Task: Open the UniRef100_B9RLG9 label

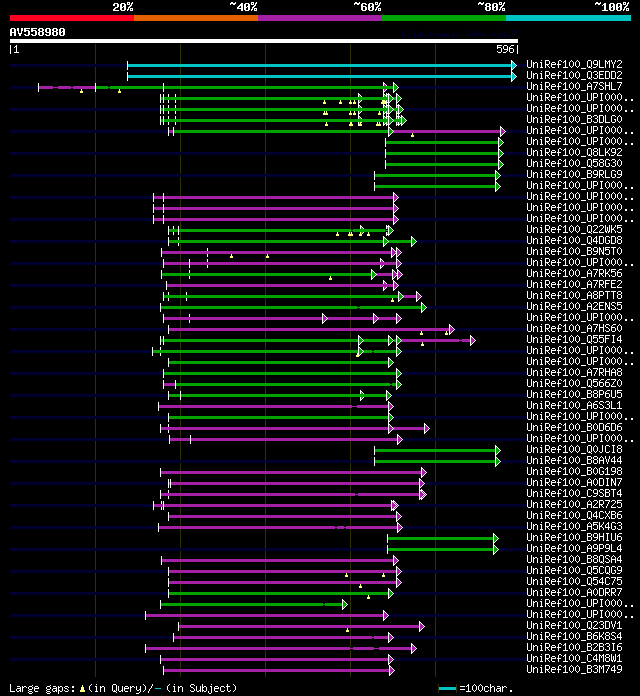Action: (x=574, y=174)
